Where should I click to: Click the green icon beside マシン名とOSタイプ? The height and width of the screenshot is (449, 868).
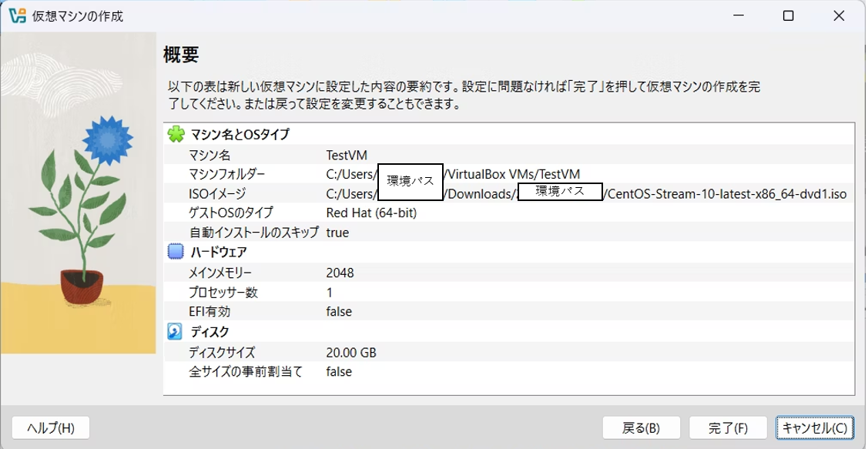point(176,134)
